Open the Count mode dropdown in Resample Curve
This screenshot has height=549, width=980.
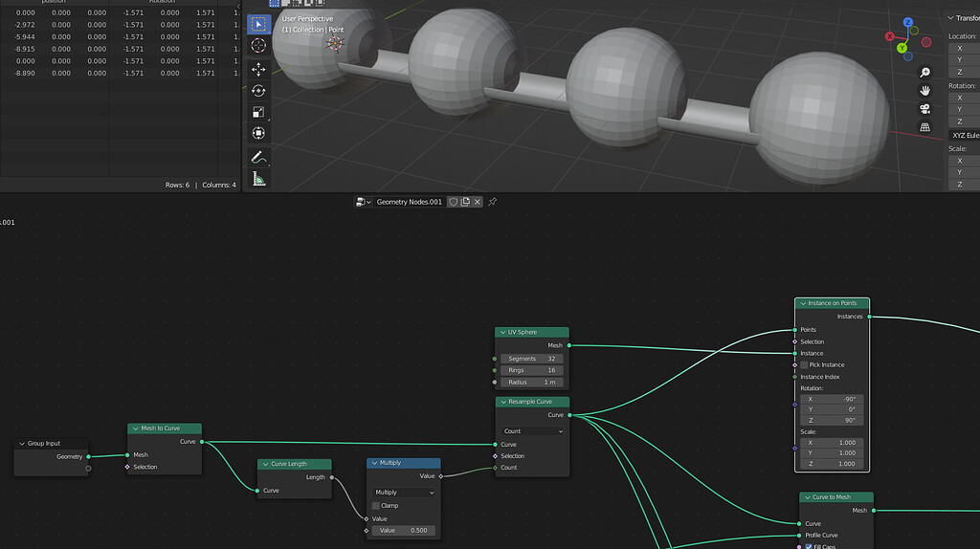pos(532,431)
